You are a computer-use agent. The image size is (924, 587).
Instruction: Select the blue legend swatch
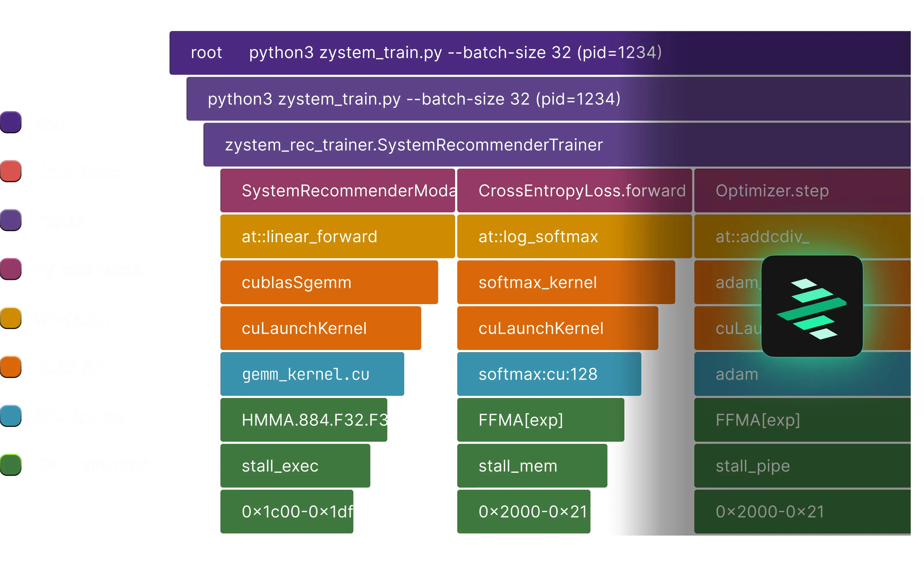coord(11,416)
